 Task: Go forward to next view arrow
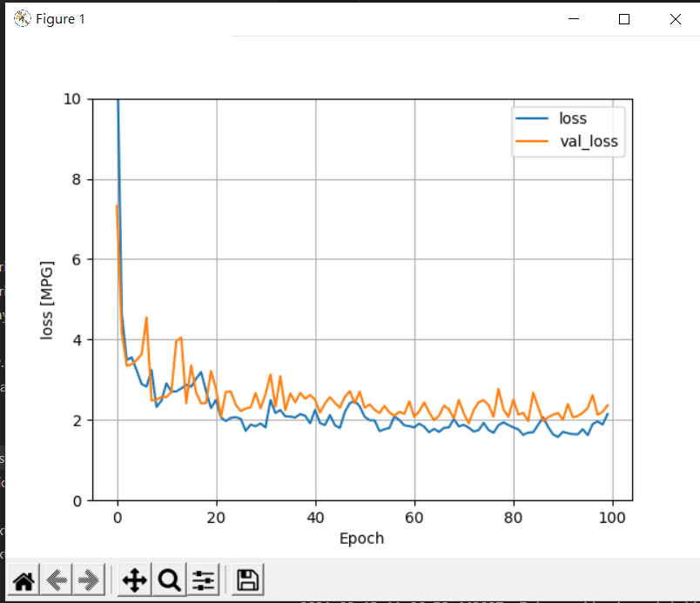[x=89, y=580]
